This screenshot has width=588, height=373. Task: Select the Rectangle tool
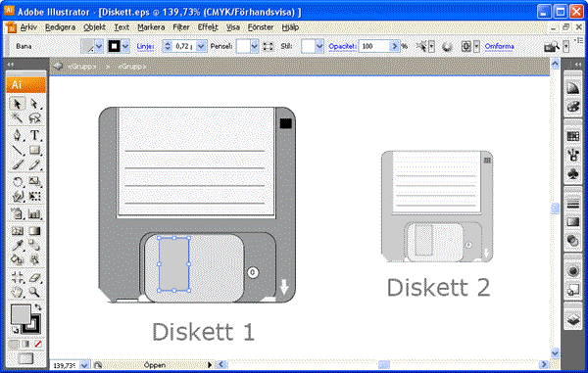tap(34, 150)
